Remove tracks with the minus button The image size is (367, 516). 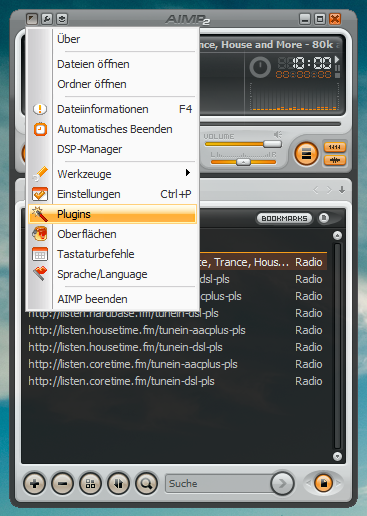click(62, 483)
